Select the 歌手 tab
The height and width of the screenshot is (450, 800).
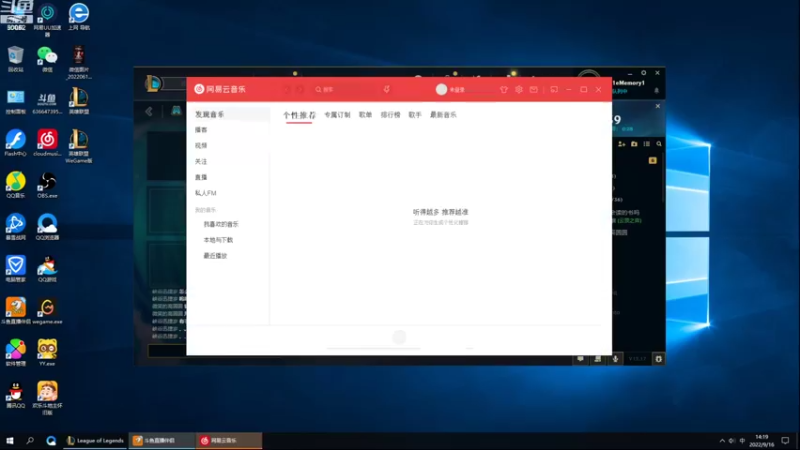pos(415,115)
